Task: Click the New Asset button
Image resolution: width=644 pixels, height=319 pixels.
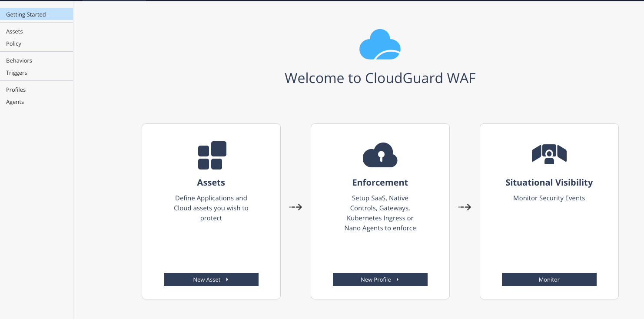Action: (211, 279)
